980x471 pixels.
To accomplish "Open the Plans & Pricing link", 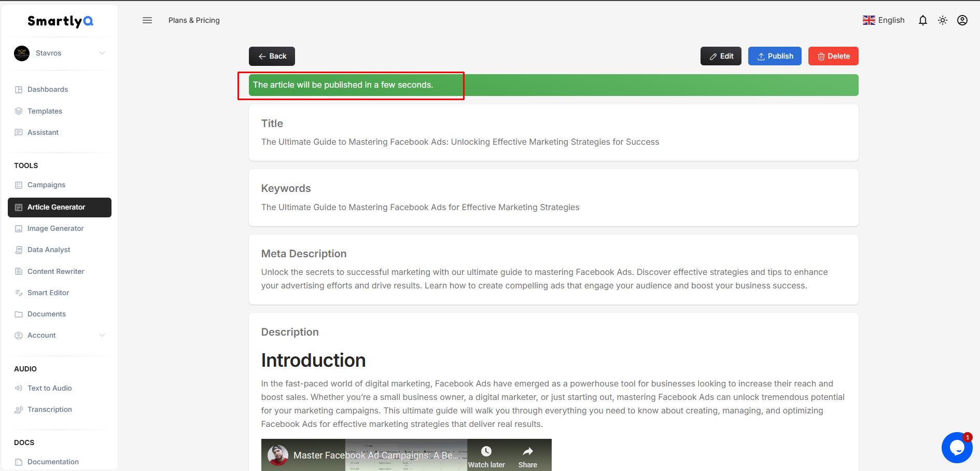I will click(194, 20).
